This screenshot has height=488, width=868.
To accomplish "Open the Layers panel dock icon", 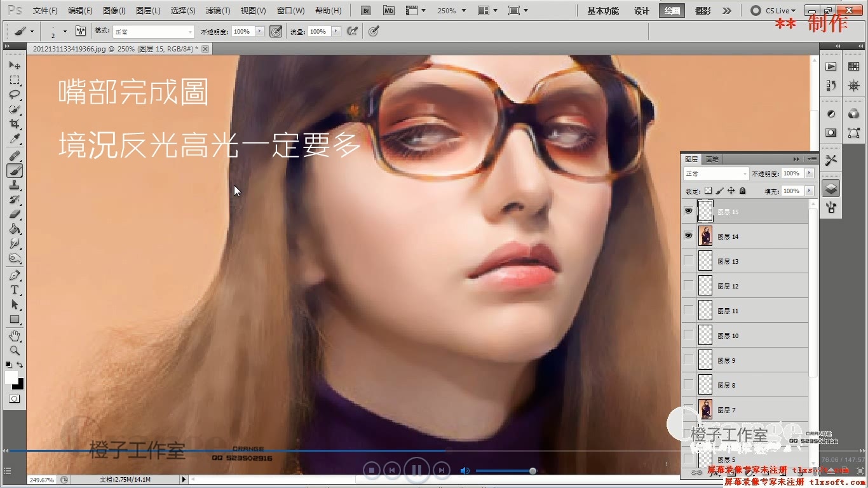I will [831, 188].
